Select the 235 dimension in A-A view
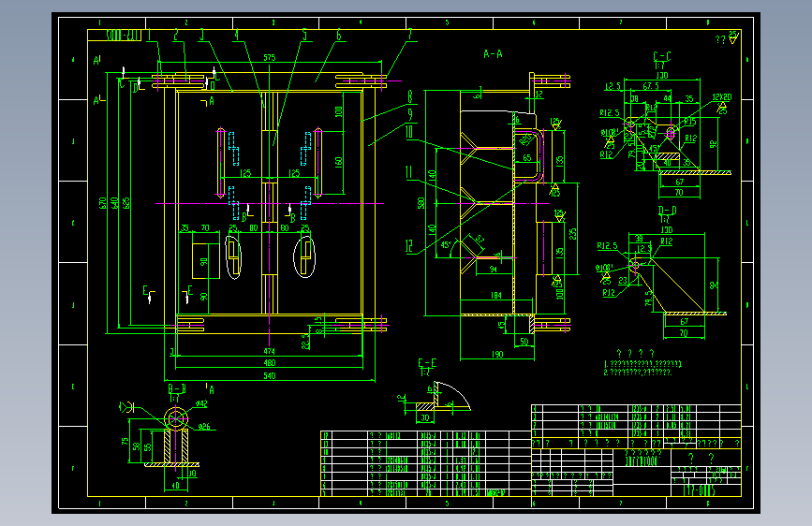This screenshot has height=526, width=812. 572,234
